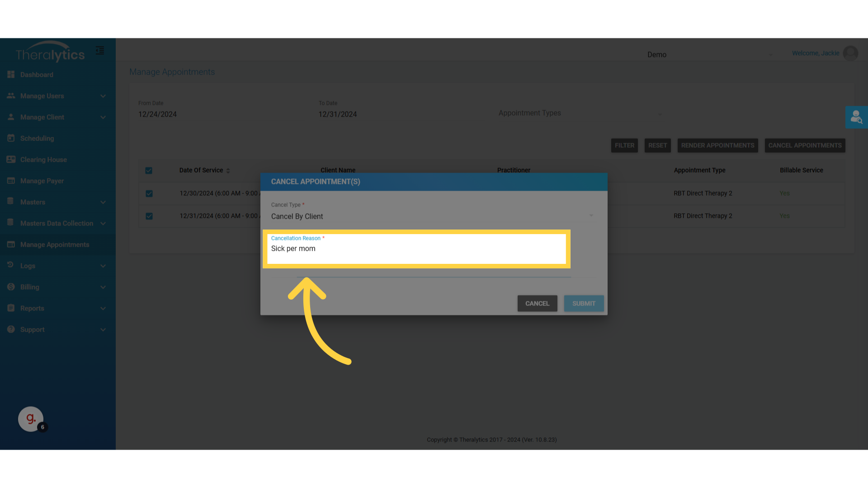The height and width of the screenshot is (488, 868).
Task: Click the Cancel button in dialog
Action: (x=537, y=304)
